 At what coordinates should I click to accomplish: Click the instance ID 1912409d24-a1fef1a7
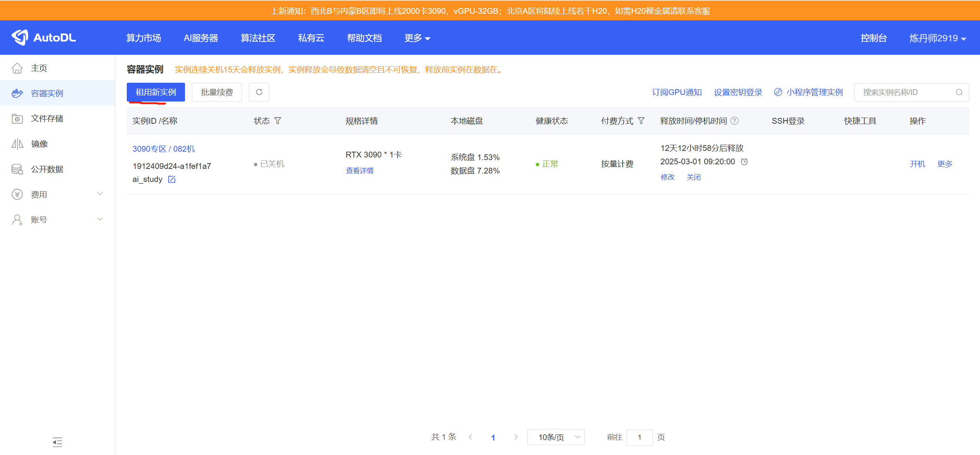pos(172,166)
